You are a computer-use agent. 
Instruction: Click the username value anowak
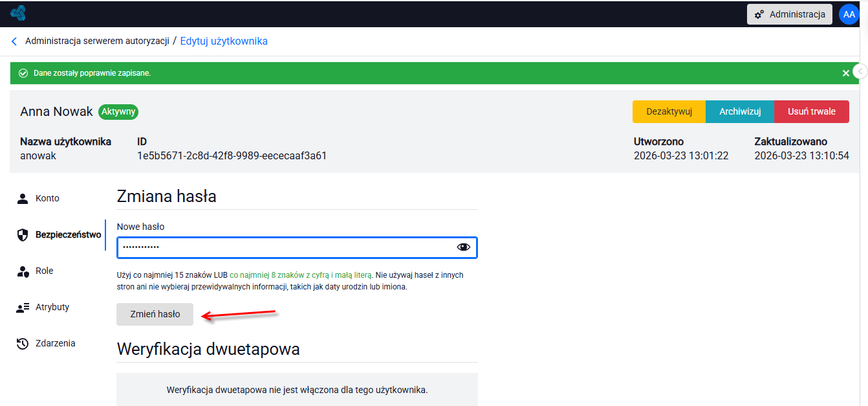(38, 155)
